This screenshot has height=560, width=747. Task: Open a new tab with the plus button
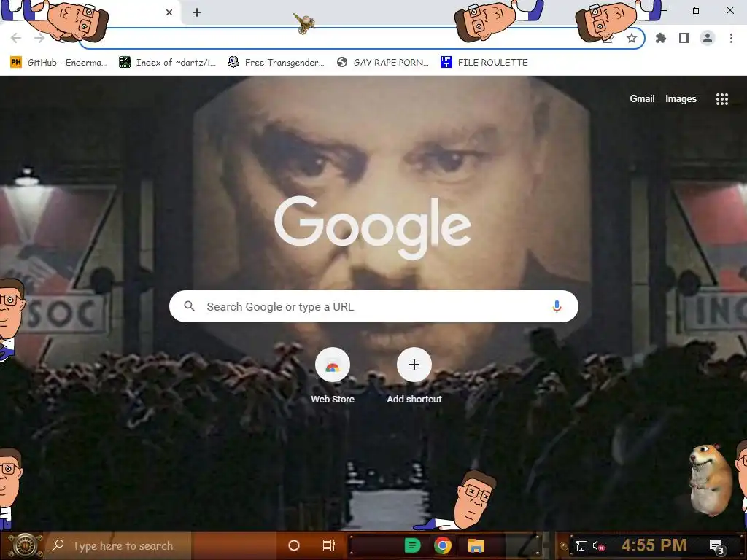pos(197,12)
